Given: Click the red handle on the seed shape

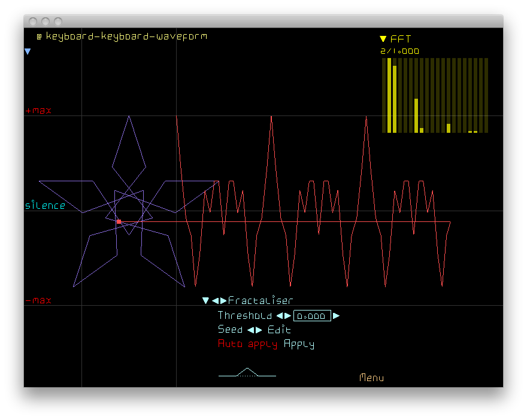Looking at the screenshot, I should [x=119, y=221].
